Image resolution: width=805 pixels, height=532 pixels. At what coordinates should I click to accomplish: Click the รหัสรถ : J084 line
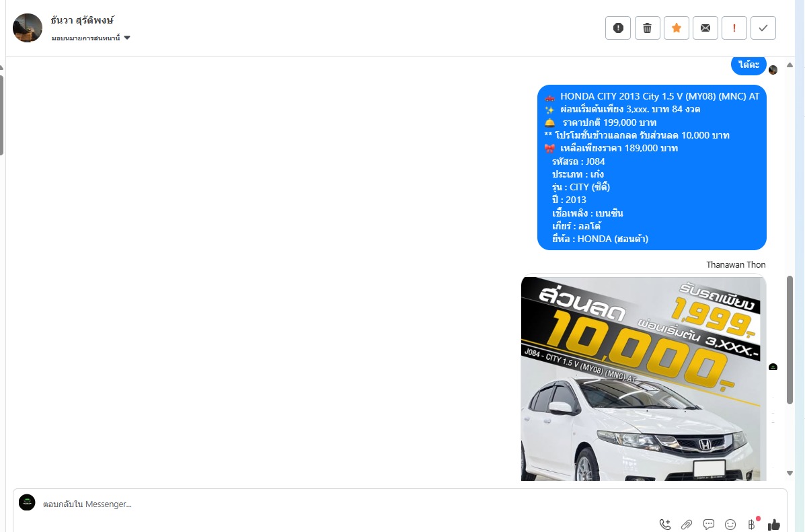point(578,161)
